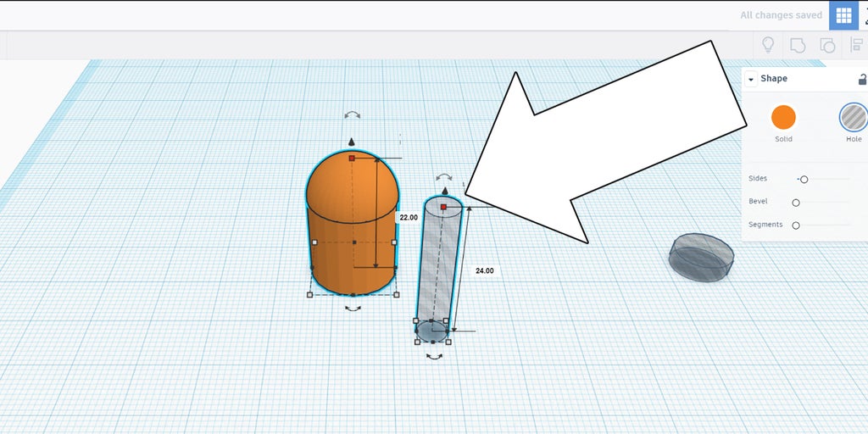The width and height of the screenshot is (868, 434).
Task: Click the Ungroup shapes toolbar icon
Action: click(x=826, y=46)
